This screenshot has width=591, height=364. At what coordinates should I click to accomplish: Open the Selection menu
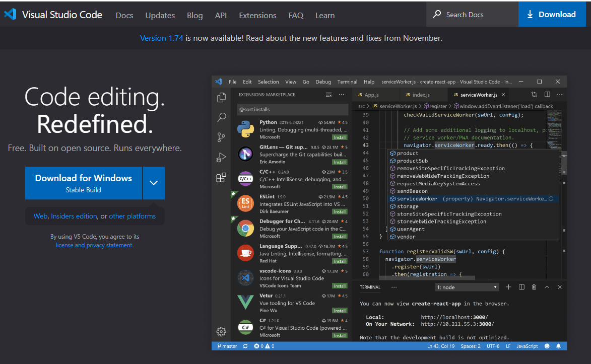coord(269,82)
